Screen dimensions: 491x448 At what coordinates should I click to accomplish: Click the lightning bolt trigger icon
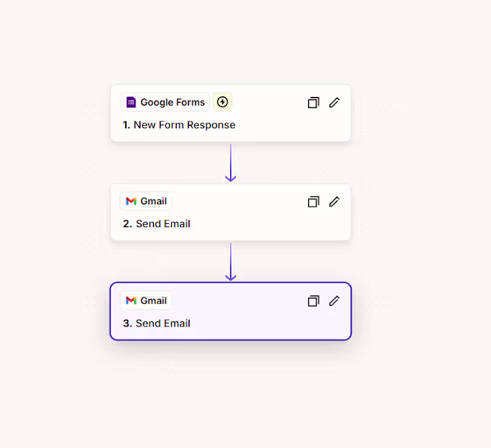[x=222, y=102]
